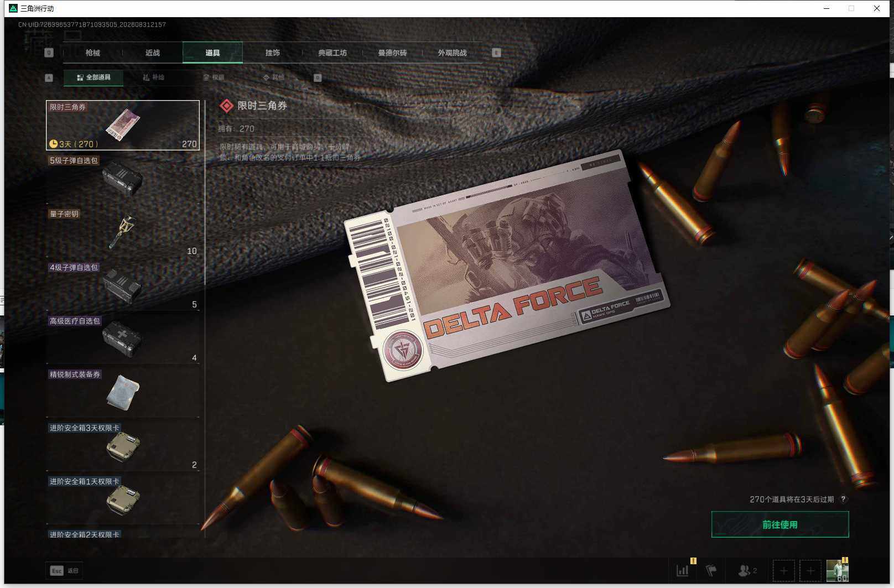Filter items by 其他 others
The width and height of the screenshot is (894, 588).
coord(274,77)
